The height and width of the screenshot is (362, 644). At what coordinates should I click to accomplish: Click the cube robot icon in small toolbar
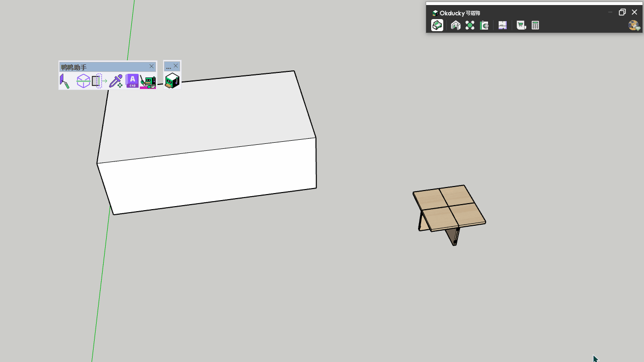click(x=172, y=80)
